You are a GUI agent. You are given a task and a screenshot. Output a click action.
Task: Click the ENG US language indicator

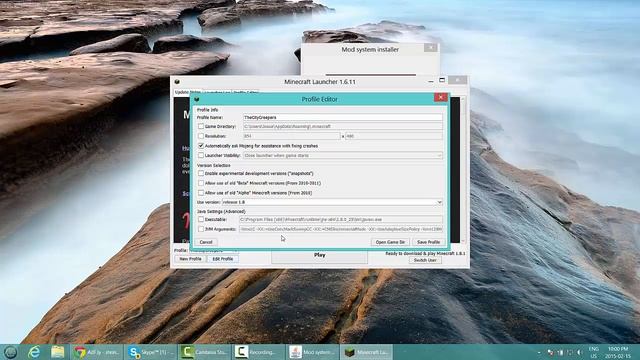(594, 352)
